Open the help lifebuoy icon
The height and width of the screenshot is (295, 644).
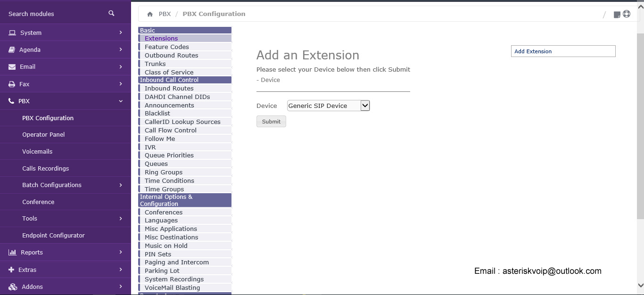627,14
